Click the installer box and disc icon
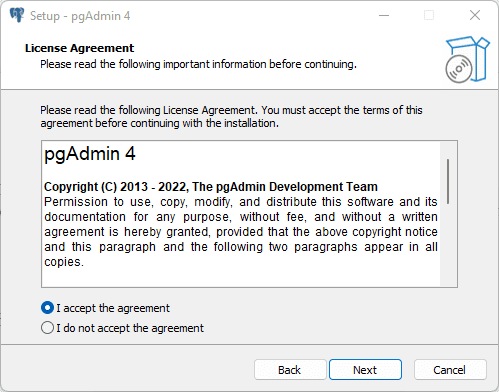The width and height of the screenshot is (499, 392). coord(467,59)
